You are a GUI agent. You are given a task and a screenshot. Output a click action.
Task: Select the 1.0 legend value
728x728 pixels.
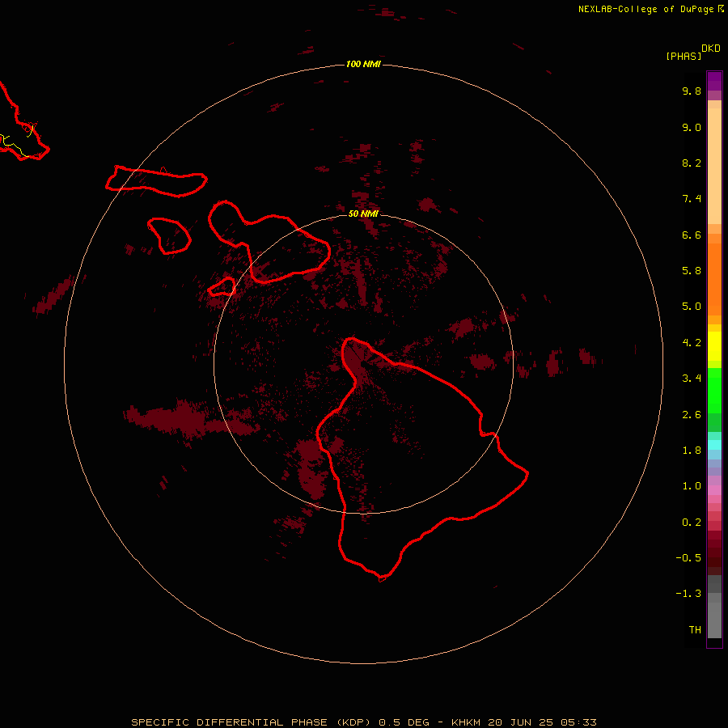click(x=692, y=486)
